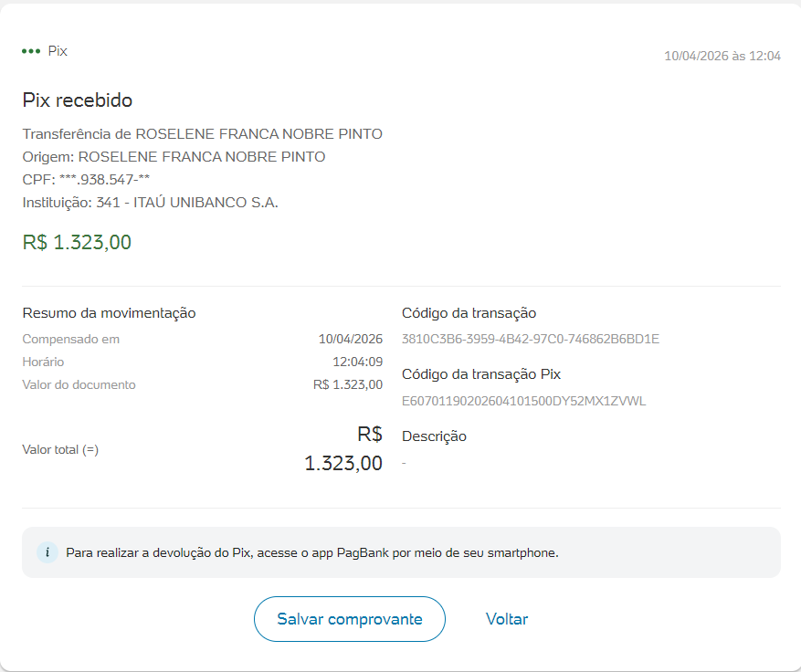Click the Transferência de ROSELENE line
Viewport: 801px width, 672px height.
(x=202, y=134)
